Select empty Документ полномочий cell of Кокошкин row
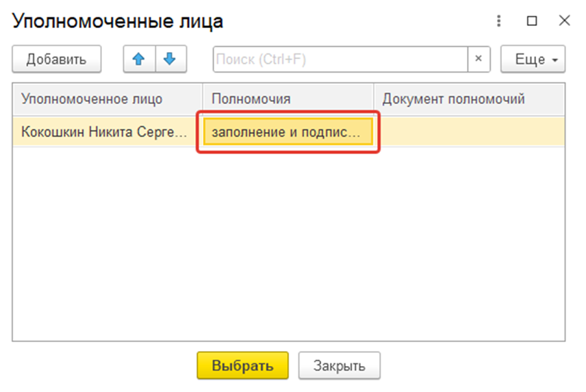This screenshot has height=392, width=586. [470, 132]
